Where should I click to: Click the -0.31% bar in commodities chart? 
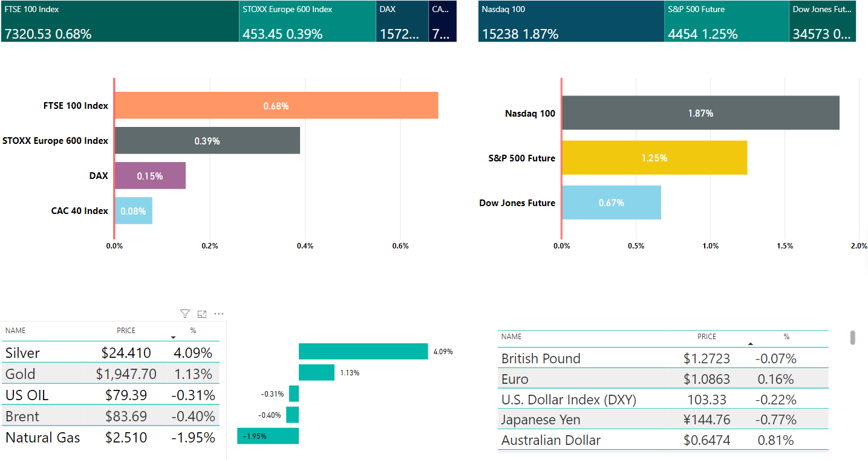coord(294,394)
